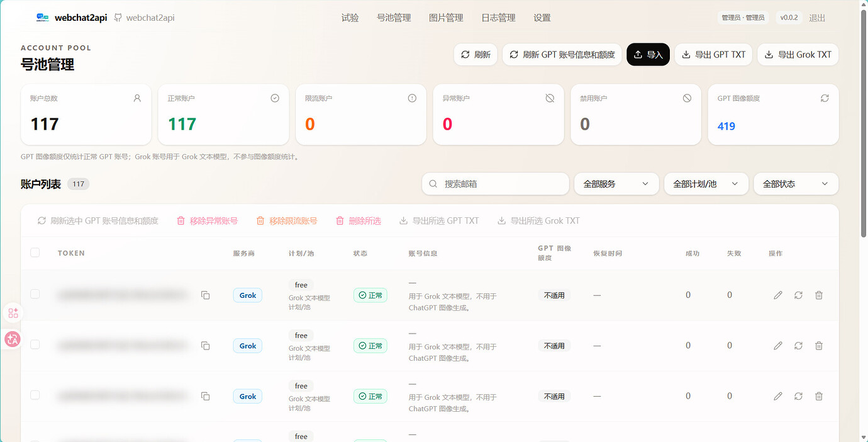Click the floating grid-plus icon on left edge
This screenshot has width=868, height=442.
13,313
